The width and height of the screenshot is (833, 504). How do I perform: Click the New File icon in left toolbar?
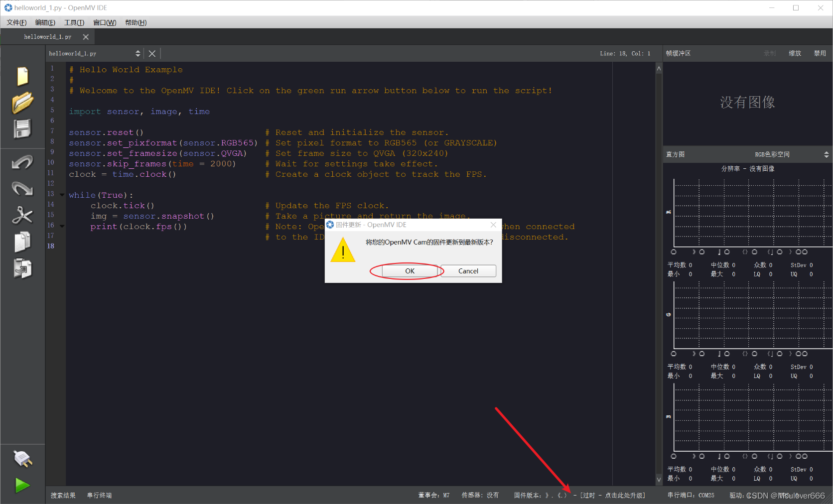pos(22,76)
